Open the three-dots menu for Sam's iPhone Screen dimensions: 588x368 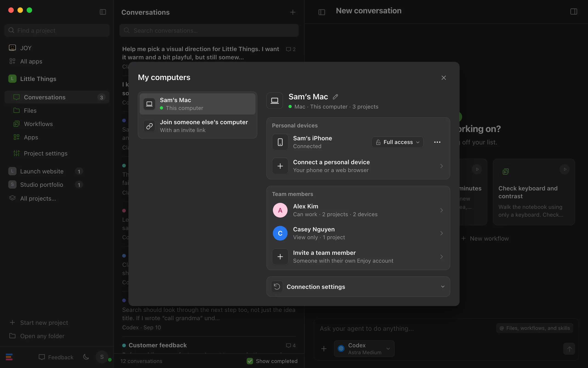point(437,142)
